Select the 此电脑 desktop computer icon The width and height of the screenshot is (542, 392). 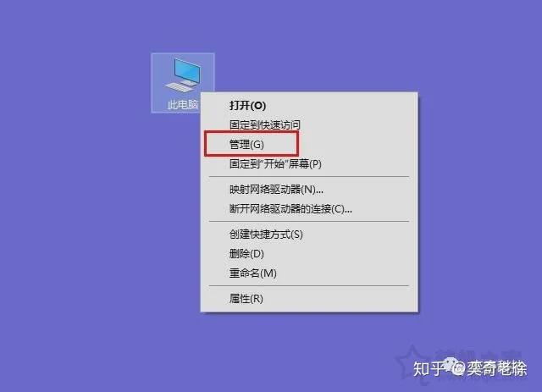[x=183, y=83]
